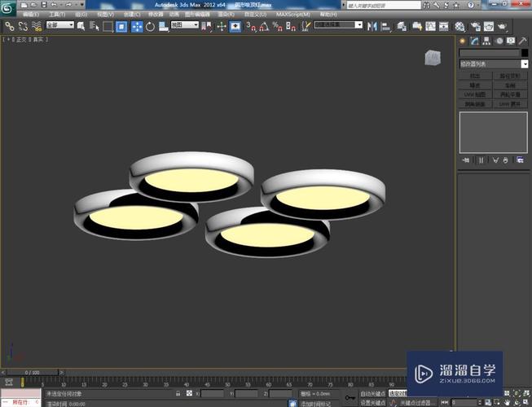Switch to the Hierarchy command panel tab
This screenshot has width=532, height=407.
[x=486, y=41]
